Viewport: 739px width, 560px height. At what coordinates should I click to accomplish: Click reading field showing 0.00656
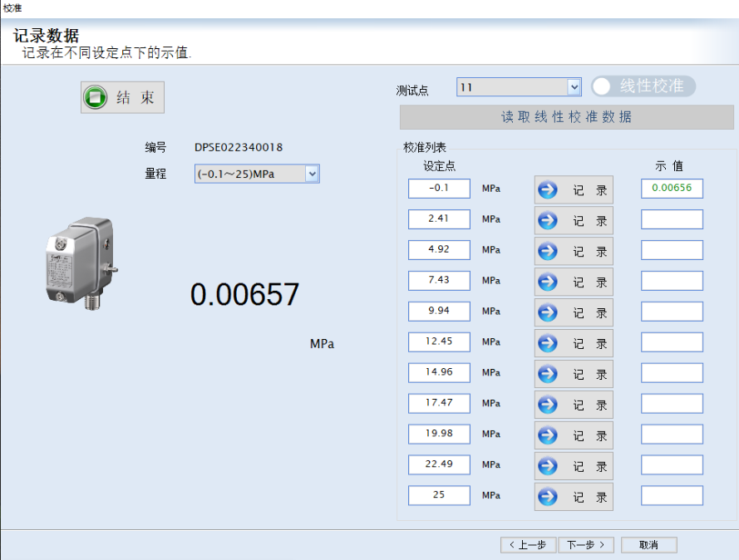(x=672, y=189)
